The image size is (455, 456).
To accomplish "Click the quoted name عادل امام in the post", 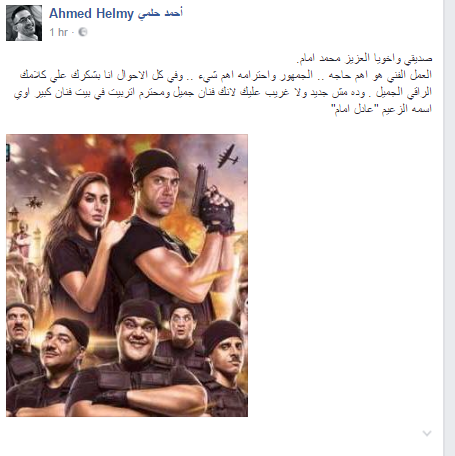I will click(356, 109).
